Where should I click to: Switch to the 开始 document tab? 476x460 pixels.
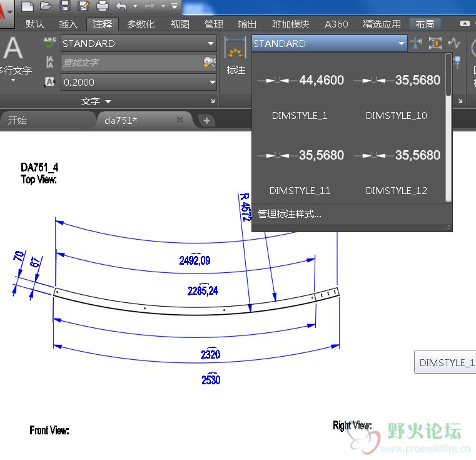[x=18, y=121]
